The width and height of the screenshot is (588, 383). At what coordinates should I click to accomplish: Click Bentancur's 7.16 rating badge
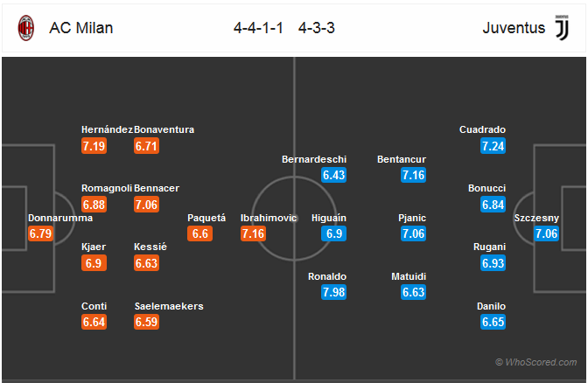(x=413, y=175)
